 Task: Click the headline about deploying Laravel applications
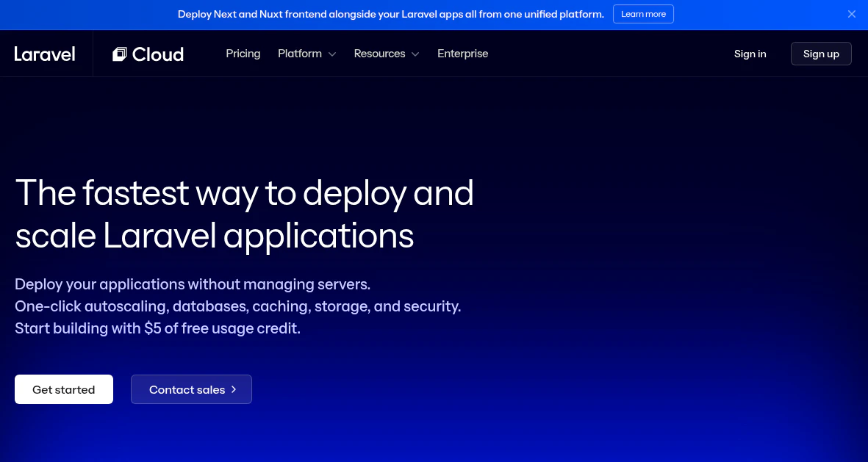[244, 214]
